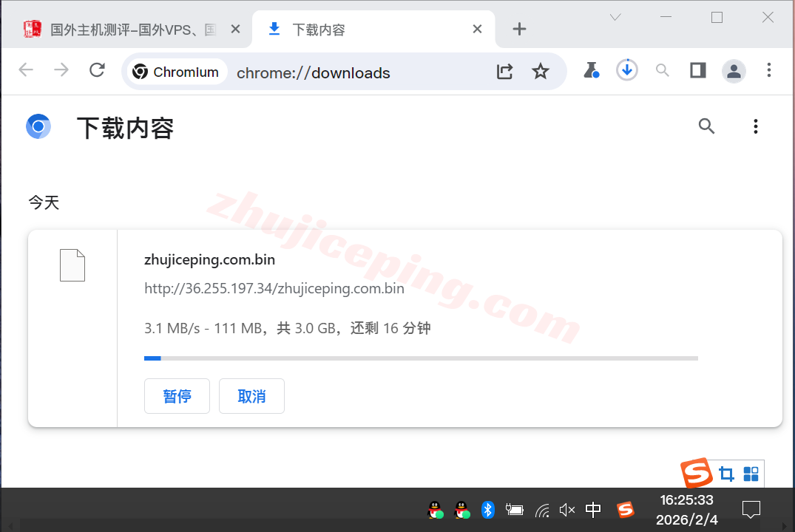Unmute audio via the muted speaker tray icon
This screenshot has width=795, height=532.
(566, 510)
